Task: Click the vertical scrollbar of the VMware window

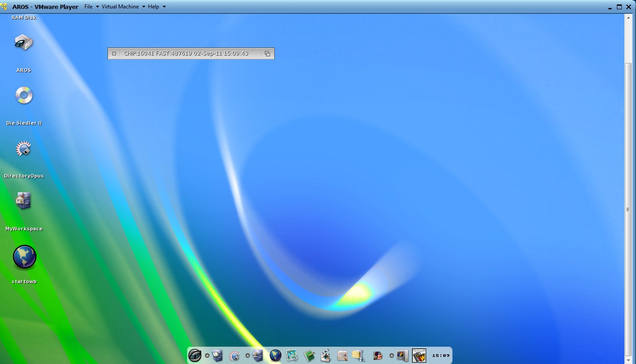Action: pos(628,209)
